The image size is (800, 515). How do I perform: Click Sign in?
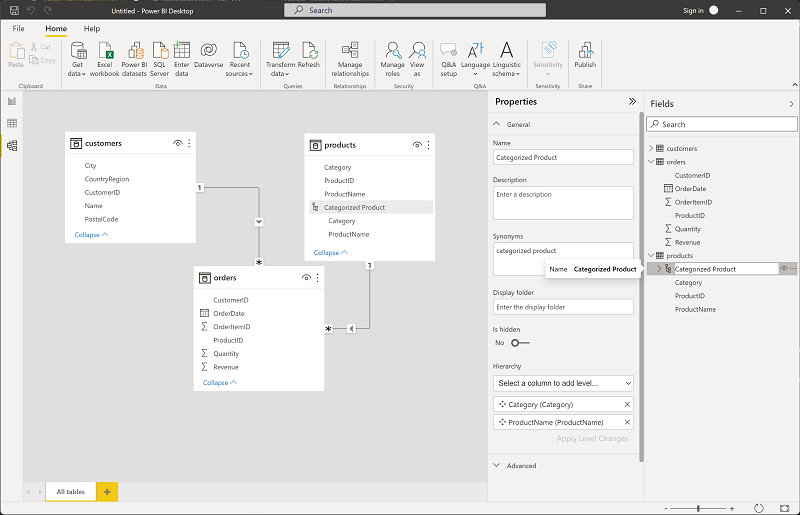pos(693,11)
